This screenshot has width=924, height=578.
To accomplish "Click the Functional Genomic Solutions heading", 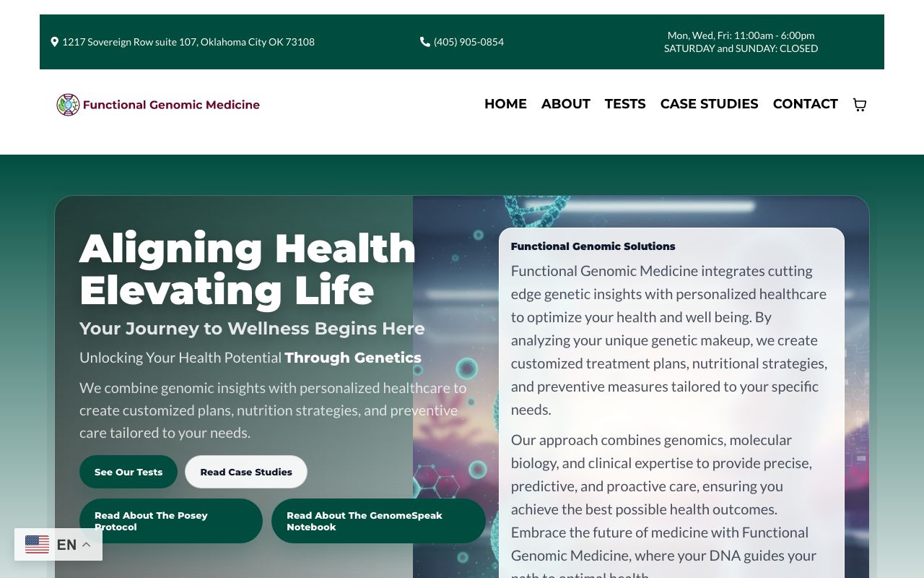I will pos(593,246).
